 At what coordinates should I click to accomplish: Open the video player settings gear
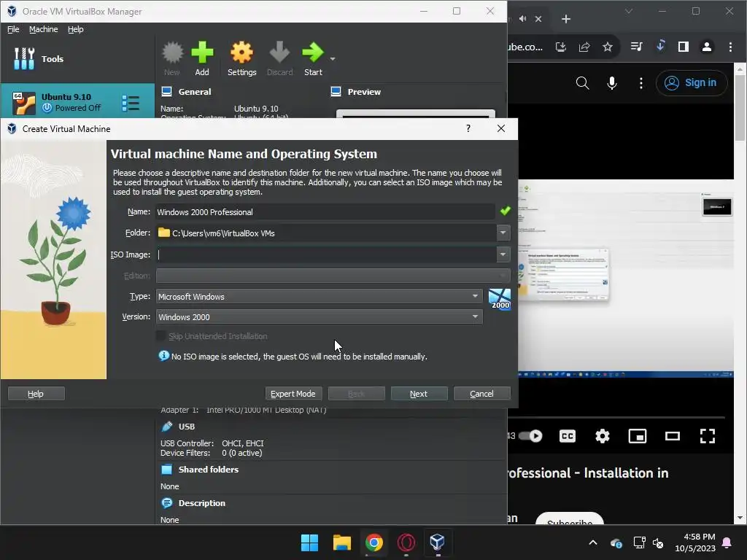602,436
